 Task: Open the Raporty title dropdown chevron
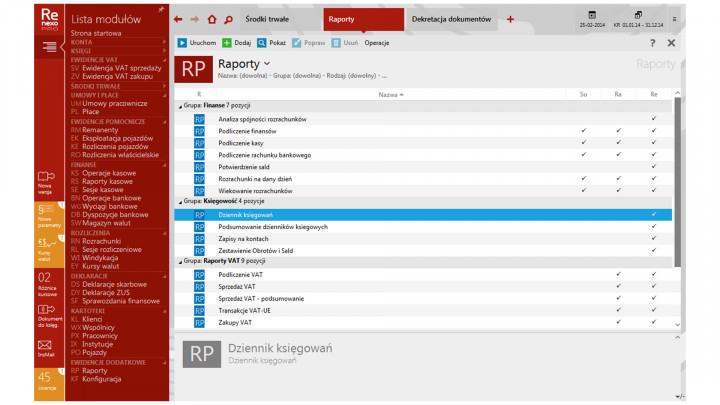[267, 64]
